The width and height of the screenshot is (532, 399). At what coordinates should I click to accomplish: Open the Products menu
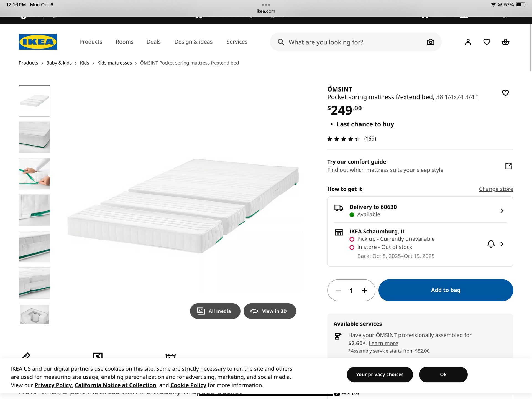(91, 42)
